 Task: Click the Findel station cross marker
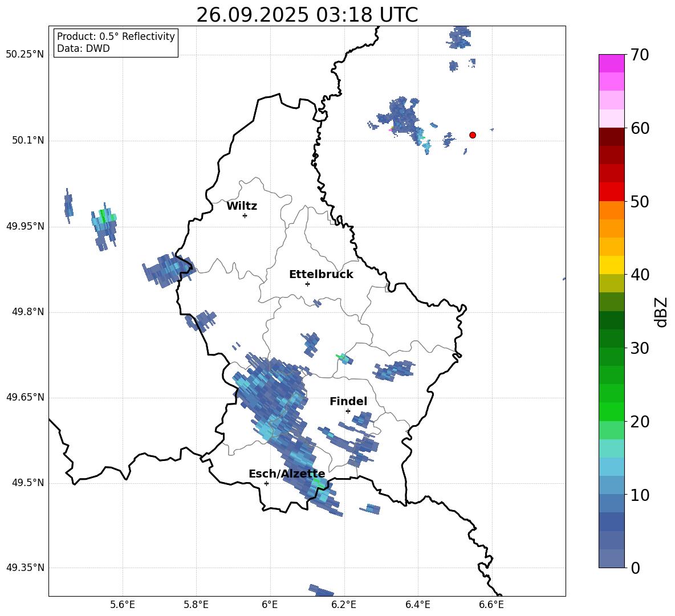(348, 411)
